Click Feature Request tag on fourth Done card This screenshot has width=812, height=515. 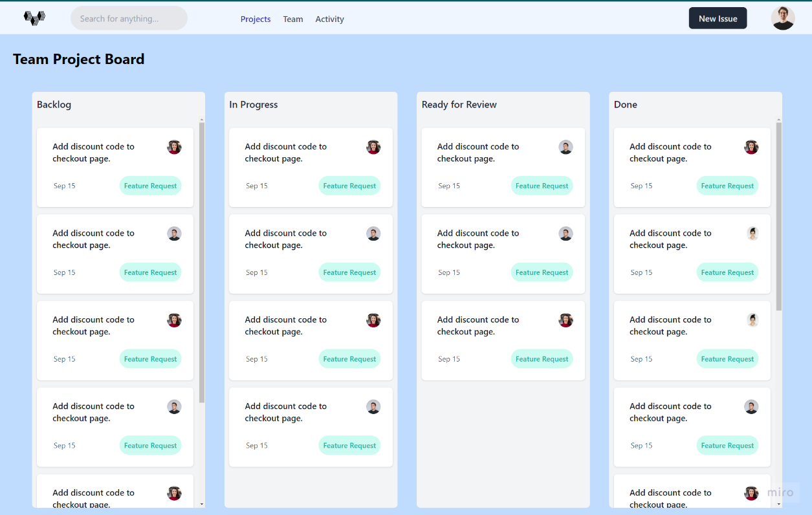click(x=727, y=446)
